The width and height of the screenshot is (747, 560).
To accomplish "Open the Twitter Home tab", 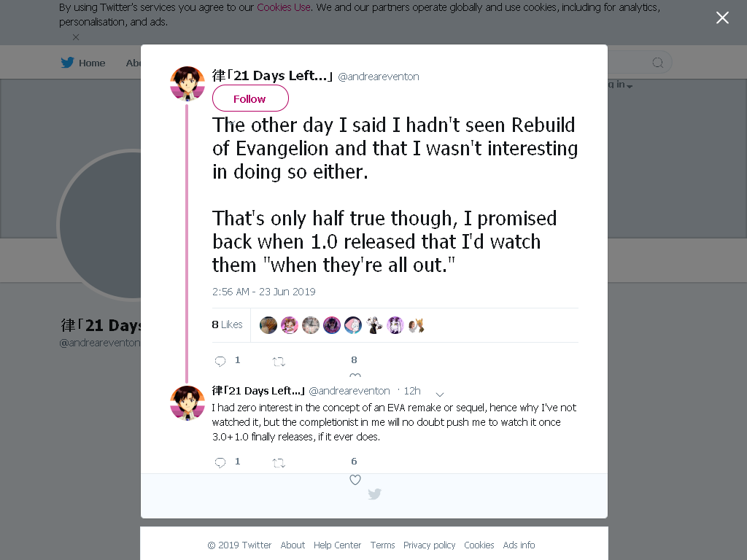I will coord(83,63).
